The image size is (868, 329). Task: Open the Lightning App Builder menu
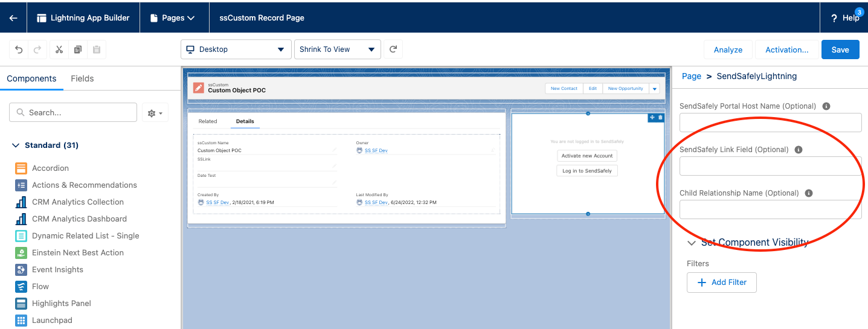click(83, 18)
